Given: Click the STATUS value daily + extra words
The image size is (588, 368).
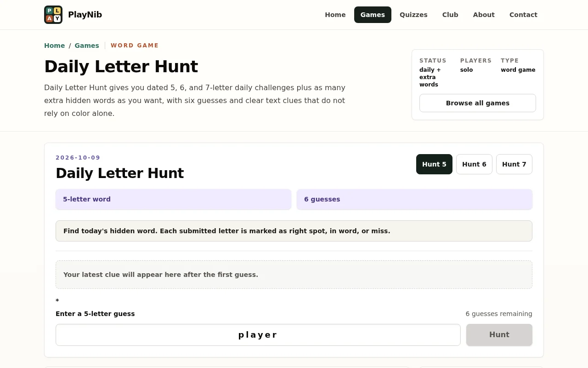Looking at the screenshot, I should [430, 77].
